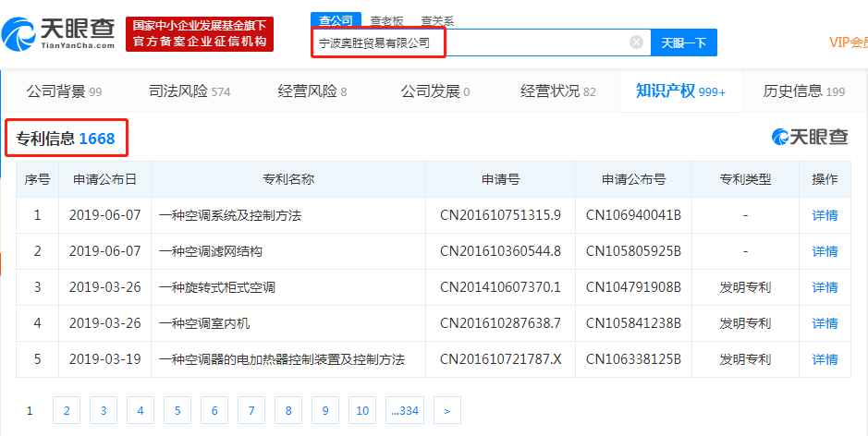Select the 查公司 search tab

(336, 20)
